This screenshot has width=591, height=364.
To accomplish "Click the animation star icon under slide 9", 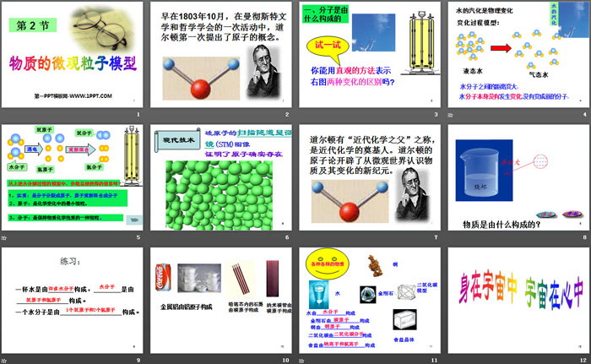I will [4, 361].
